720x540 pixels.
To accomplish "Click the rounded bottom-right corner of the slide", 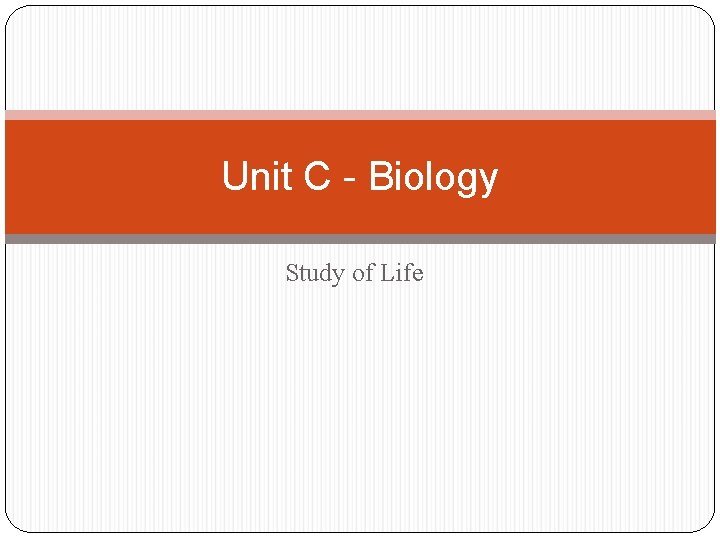I will (x=706, y=523).
